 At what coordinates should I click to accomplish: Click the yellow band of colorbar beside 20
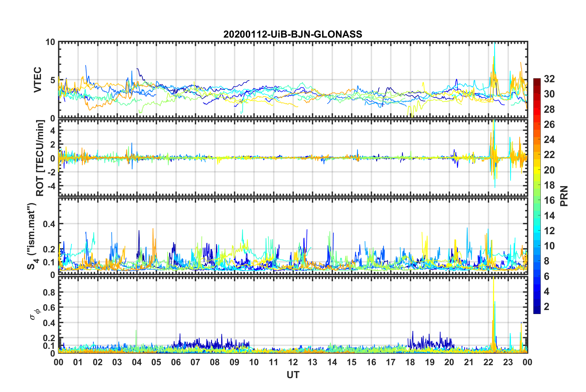coord(537,170)
